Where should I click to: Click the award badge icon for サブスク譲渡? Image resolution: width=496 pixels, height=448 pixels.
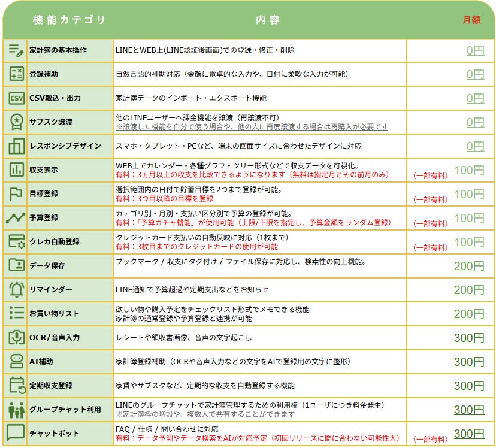(16, 122)
